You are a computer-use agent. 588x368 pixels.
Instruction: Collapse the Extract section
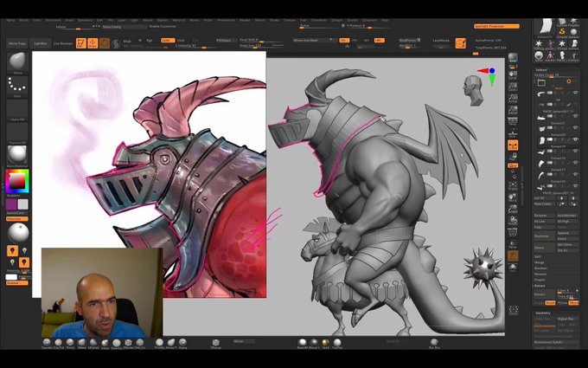[540, 286]
